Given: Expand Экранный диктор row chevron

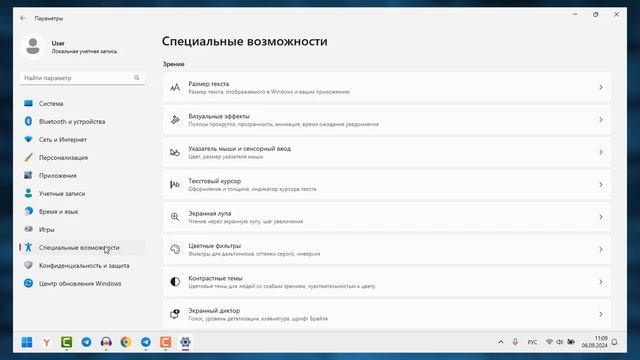Looking at the screenshot, I should (x=600, y=314).
